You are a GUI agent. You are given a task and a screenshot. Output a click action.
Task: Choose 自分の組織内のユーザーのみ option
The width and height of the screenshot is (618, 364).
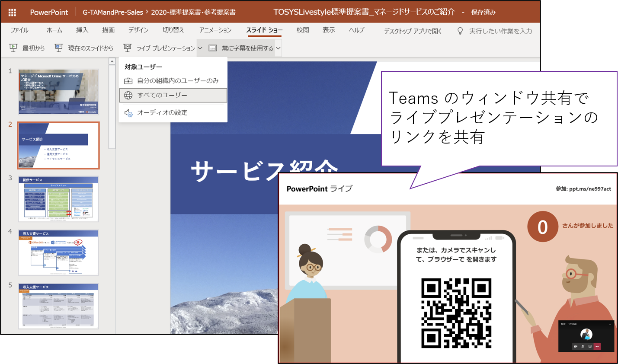pos(173,81)
